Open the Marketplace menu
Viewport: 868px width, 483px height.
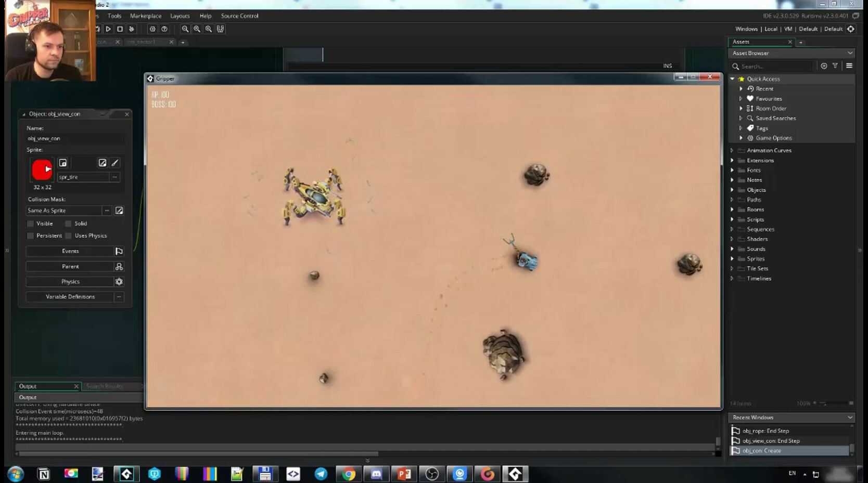[146, 16]
